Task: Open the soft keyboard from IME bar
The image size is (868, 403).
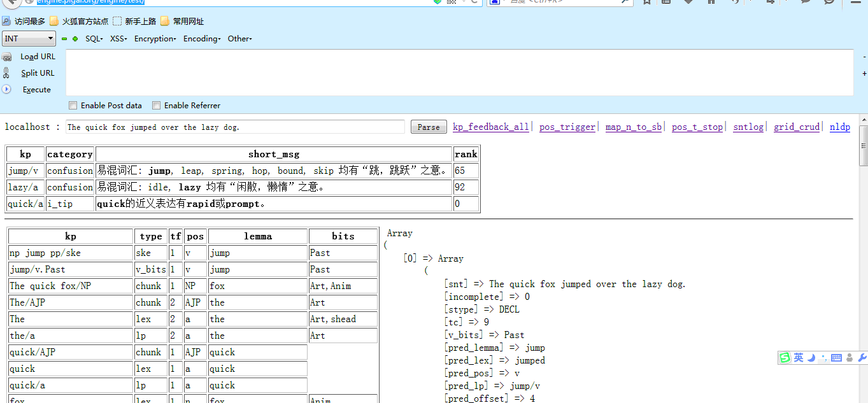Action: [x=836, y=358]
